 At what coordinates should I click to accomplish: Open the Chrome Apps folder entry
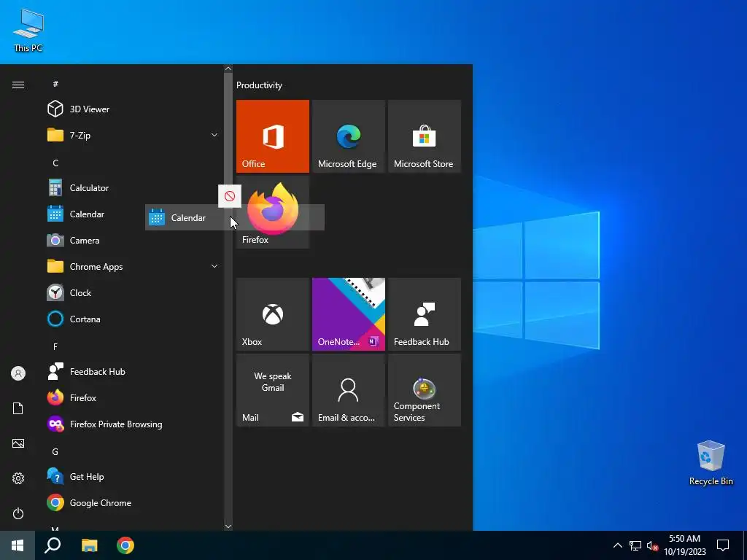pyautogui.click(x=132, y=267)
